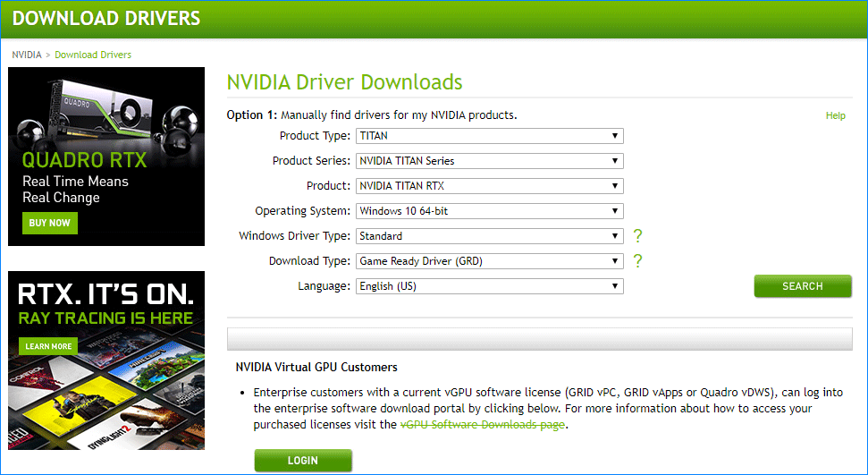The height and width of the screenshot is (475, 868).
Task: Open the Product dropdown showing TITAN RTX
Action: 489,186
